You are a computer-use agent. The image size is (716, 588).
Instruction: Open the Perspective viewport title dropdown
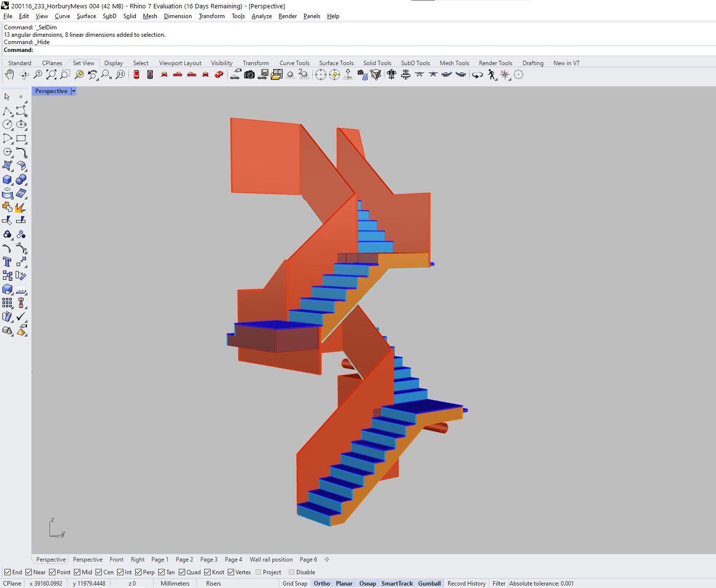(x=73, y=91)
